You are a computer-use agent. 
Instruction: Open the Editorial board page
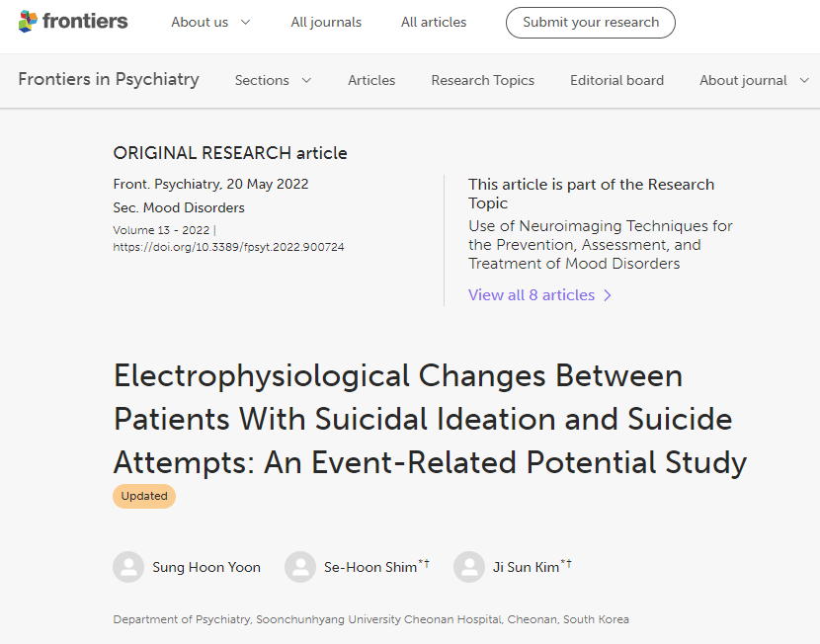616,80
